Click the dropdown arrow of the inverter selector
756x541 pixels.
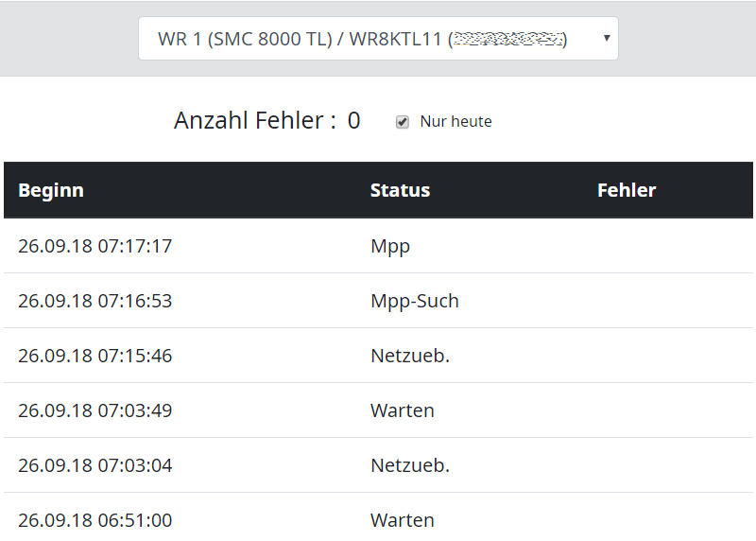tap(606, 39)
